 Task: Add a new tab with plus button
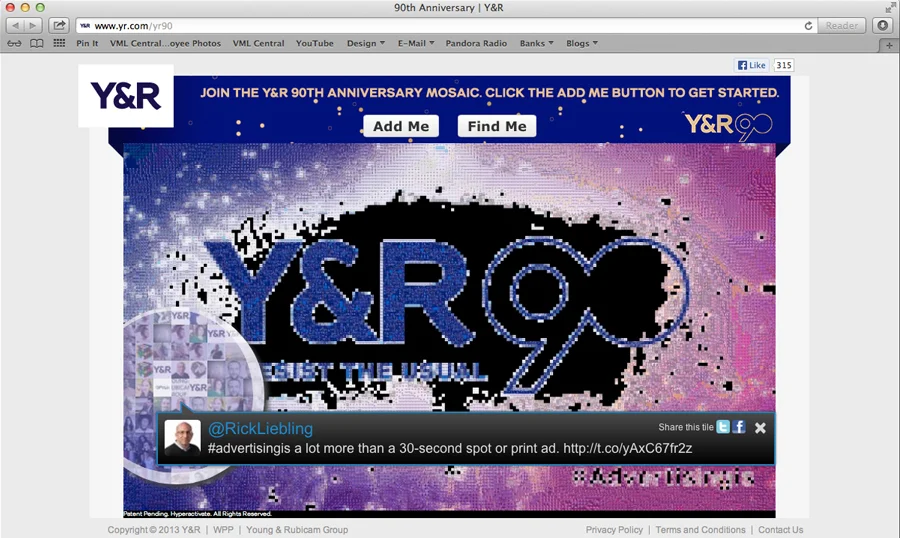point(889,45)
